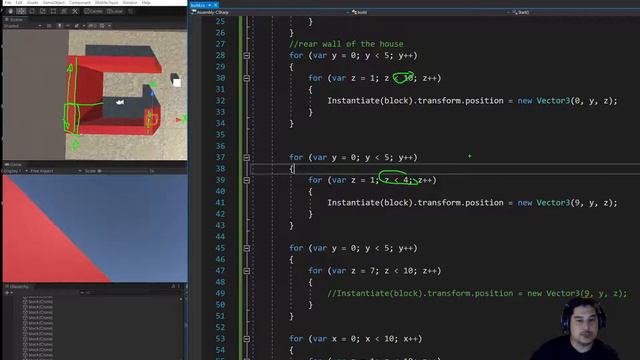Click the lock icon on Hierarchy panel
The height and width of the screenshot is (360, 640).
tap(173, 287)
